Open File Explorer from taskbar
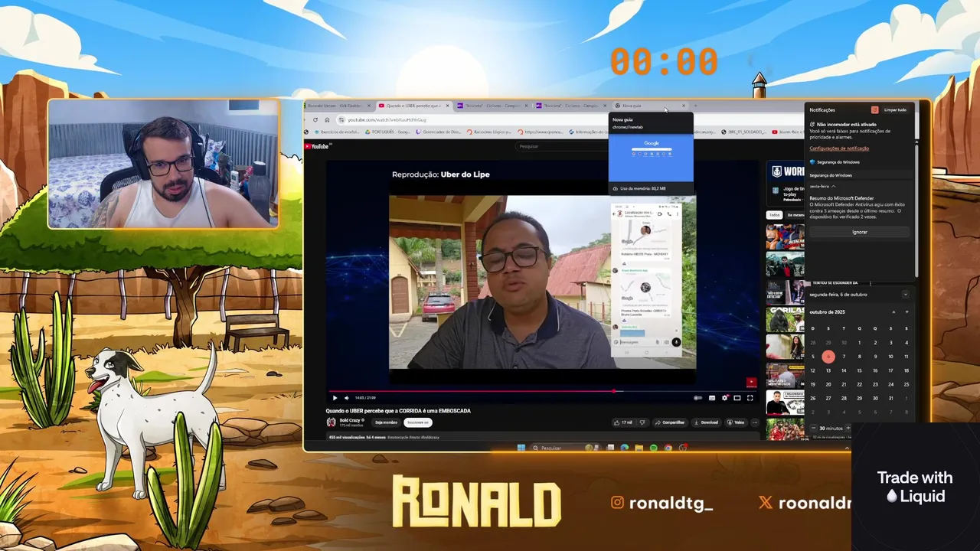980x551 pixels. click(x=639, y=448)
